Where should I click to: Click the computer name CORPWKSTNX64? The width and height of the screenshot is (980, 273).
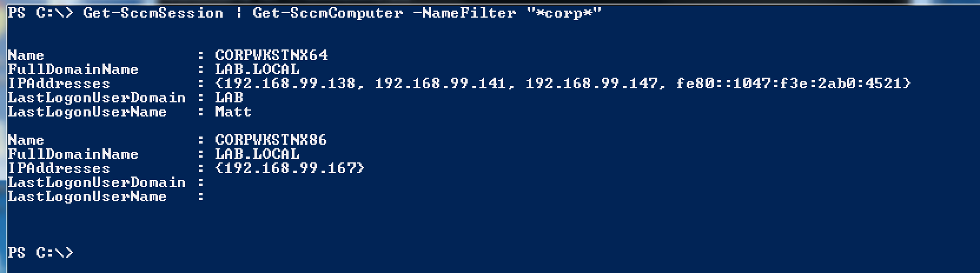click(x=271, y=55)
